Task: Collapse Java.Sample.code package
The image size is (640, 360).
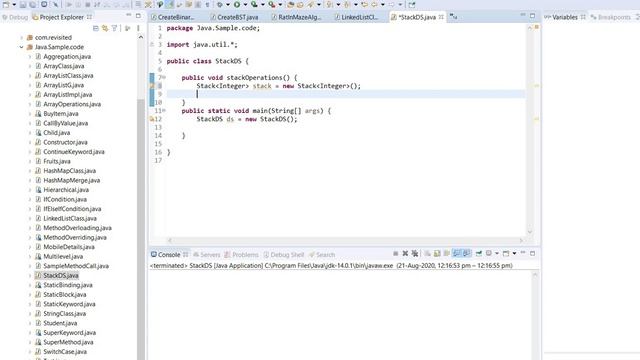Action: [21, 47]
